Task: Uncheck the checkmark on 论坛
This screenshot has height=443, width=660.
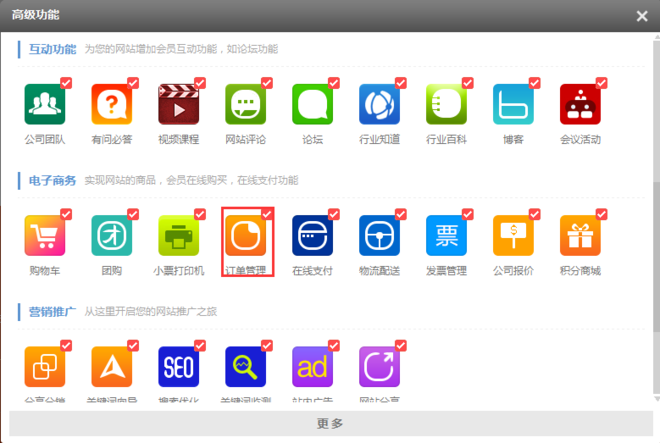Action: [334, 83]
